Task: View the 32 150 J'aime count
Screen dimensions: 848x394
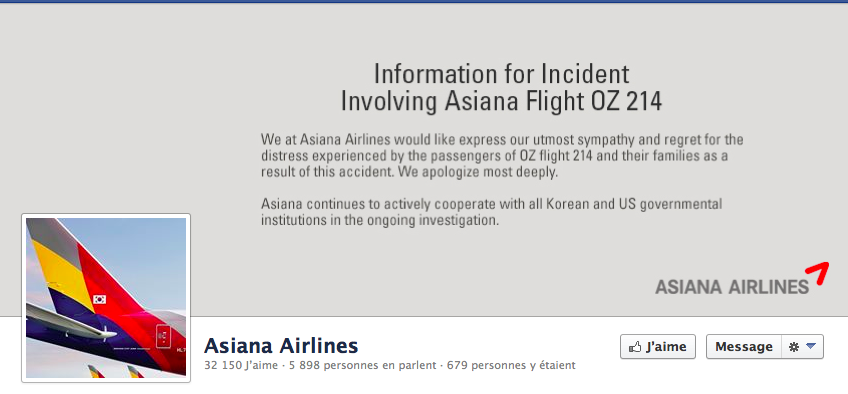Action: (241, 365)
